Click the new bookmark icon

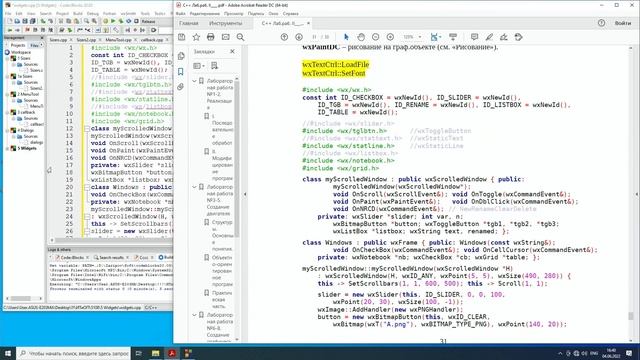(215, 66)
